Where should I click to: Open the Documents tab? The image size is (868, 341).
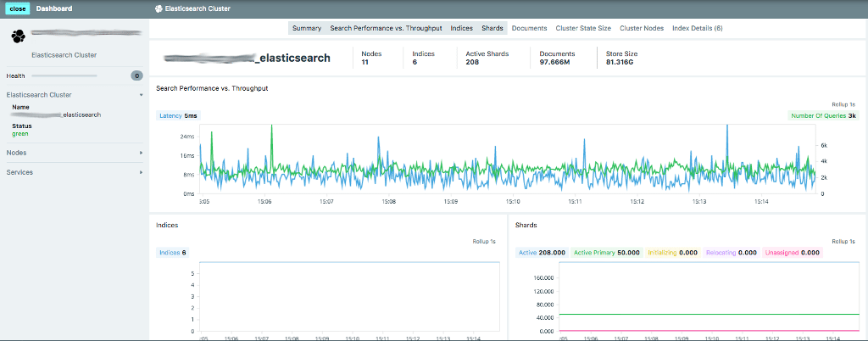click(x=529, y=28)
